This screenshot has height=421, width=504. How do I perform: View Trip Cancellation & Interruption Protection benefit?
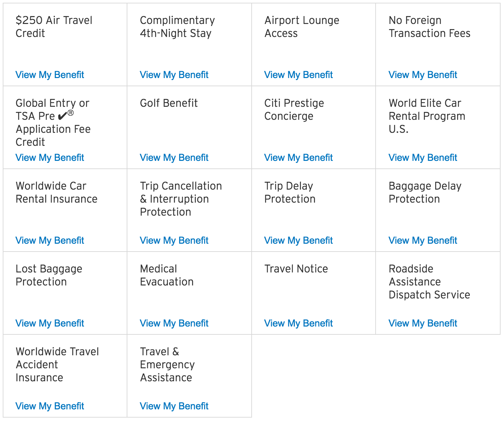click(x=174, y=240)
